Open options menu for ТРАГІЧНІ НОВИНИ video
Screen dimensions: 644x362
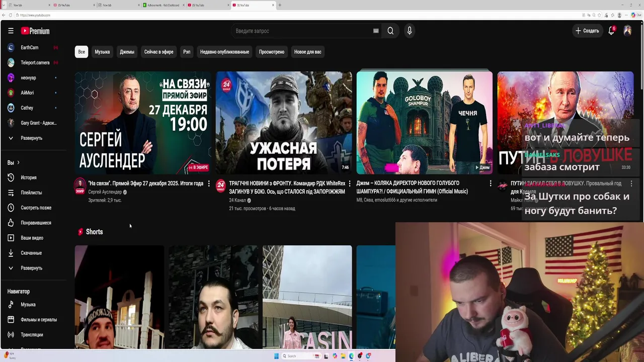click(x=350, y=184)
